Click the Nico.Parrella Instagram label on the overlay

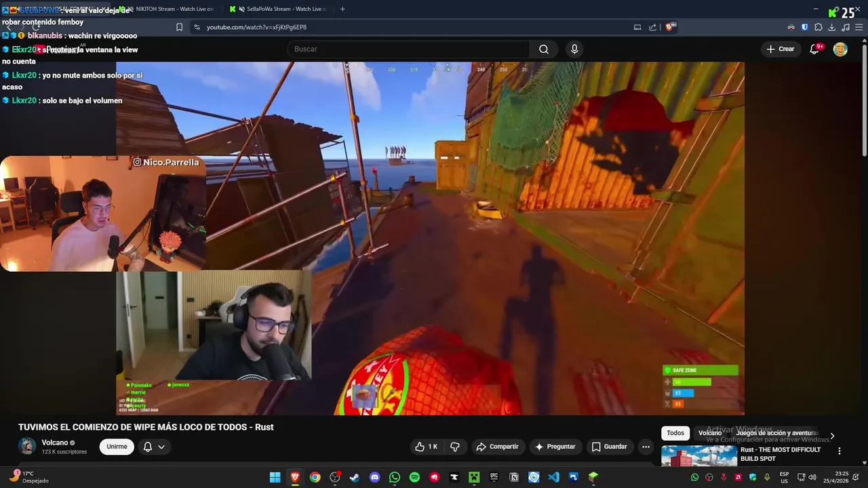click(166, 163)
